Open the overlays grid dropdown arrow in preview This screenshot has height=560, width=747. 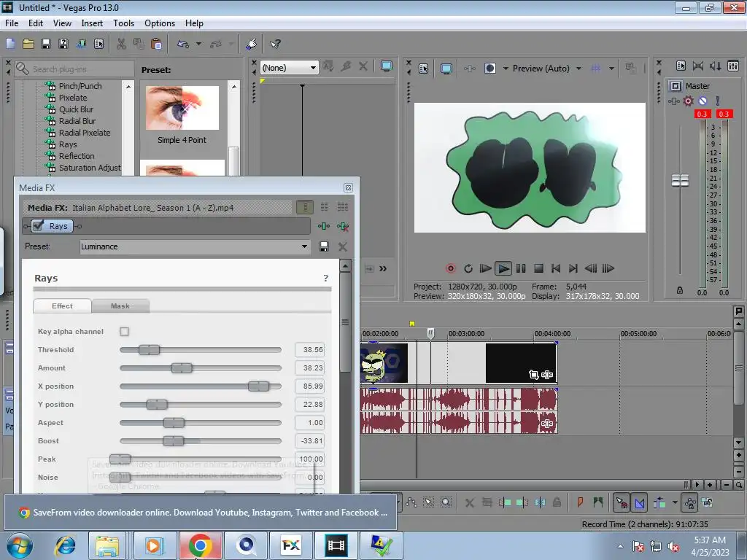click(x=611, y=69)
